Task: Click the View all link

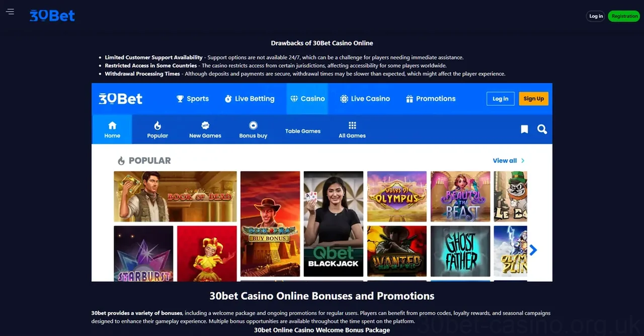Action: pos(509,161)
